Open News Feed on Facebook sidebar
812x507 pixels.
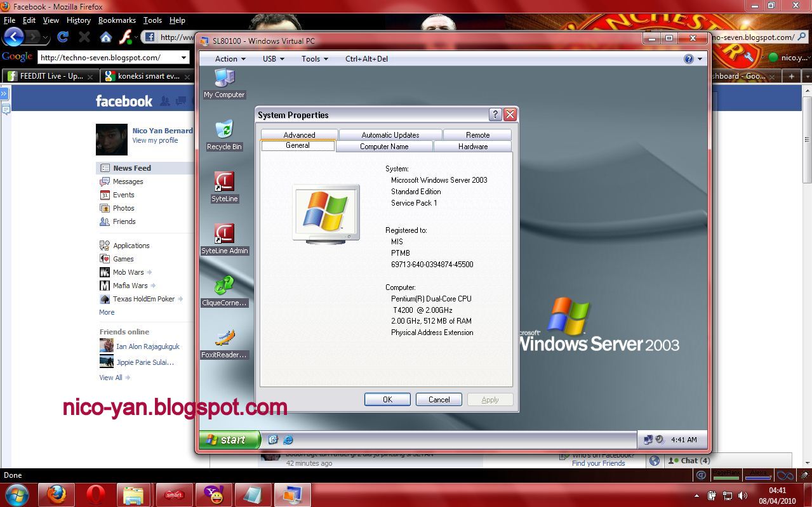[145, 168]
